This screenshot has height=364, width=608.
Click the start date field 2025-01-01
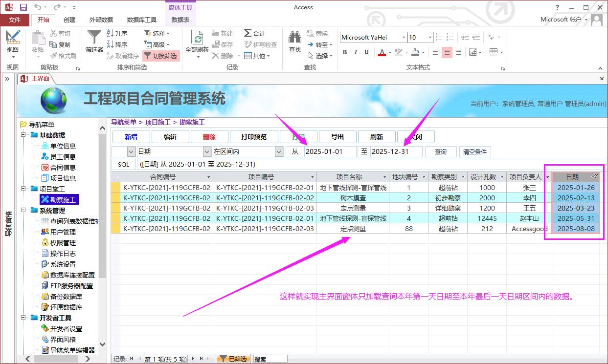(x=330, y=152)
